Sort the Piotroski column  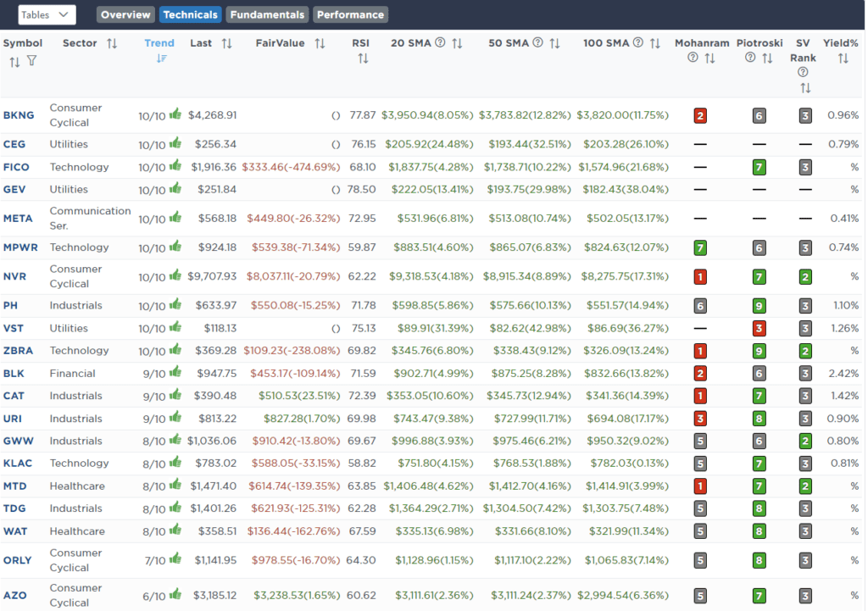pyautogui.click(x=767, y=58)
